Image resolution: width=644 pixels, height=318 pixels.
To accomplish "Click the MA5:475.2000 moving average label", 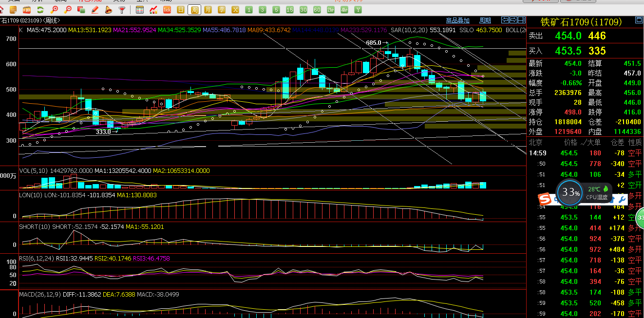I will [x=46, y=30].
